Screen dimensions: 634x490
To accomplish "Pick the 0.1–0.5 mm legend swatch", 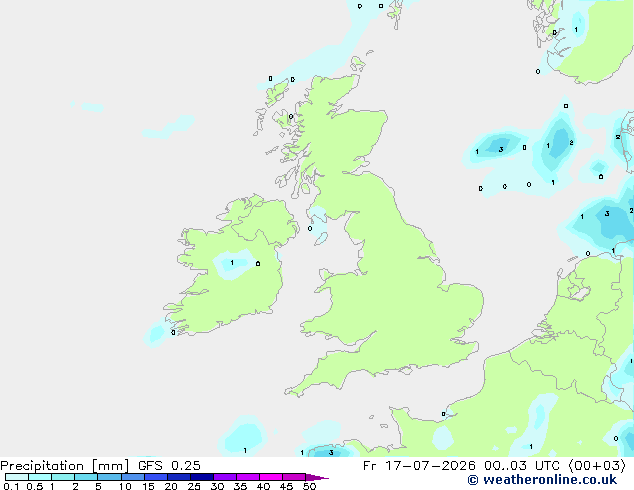I will [x=17, y=477].
